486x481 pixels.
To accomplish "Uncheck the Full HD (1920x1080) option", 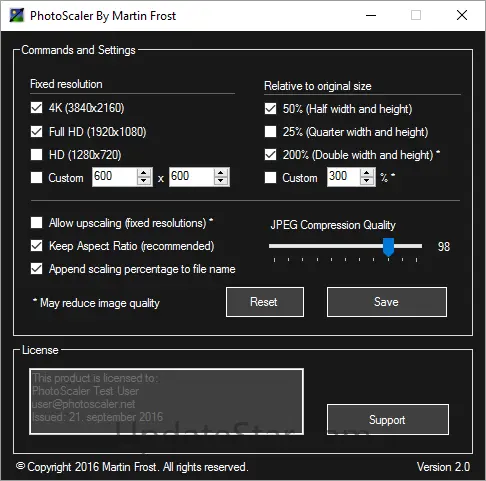I will click(36, 131).
